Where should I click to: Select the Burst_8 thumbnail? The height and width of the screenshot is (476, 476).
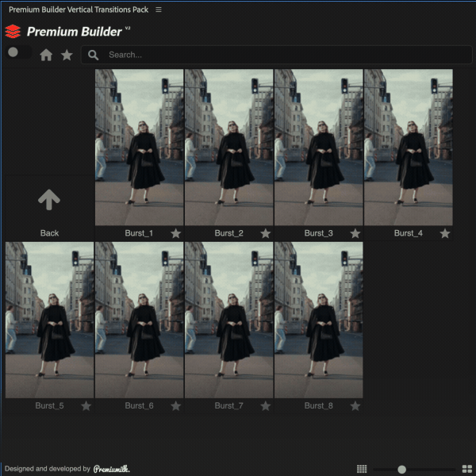pos(319,320)
